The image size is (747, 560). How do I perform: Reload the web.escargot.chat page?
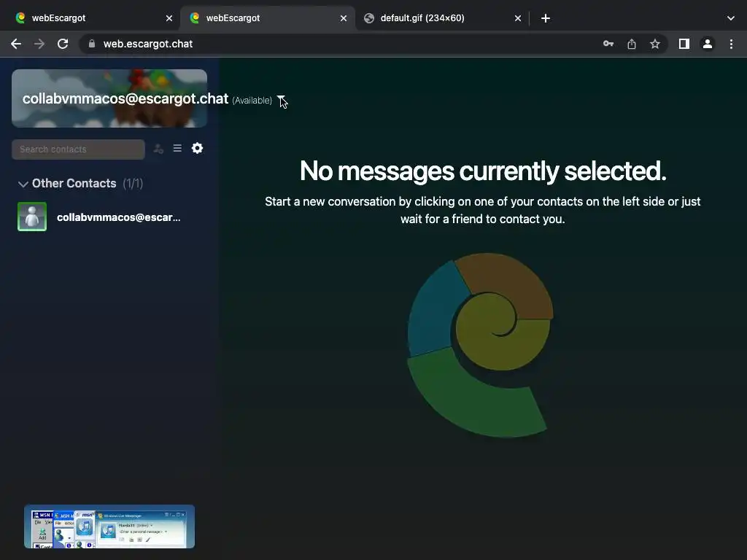coord(63,44)
